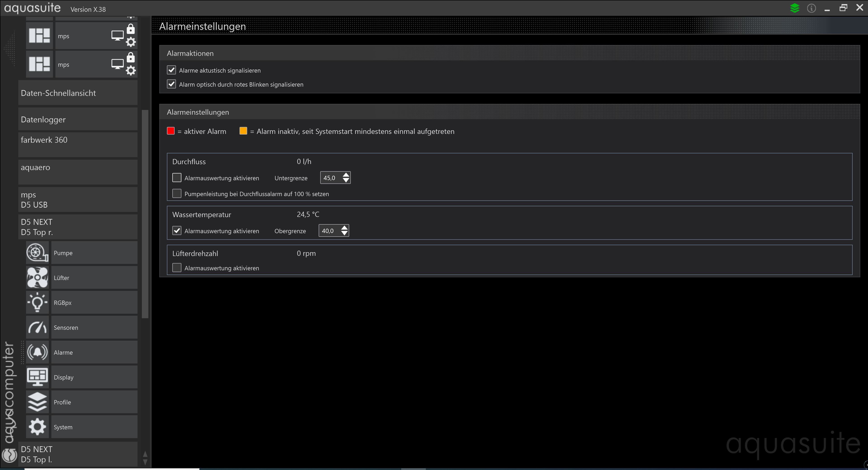Viewport: 868px width, 470px height.
Task: Click the Durchfluss 0 l/h value
Action: click(x=304, y=161)
